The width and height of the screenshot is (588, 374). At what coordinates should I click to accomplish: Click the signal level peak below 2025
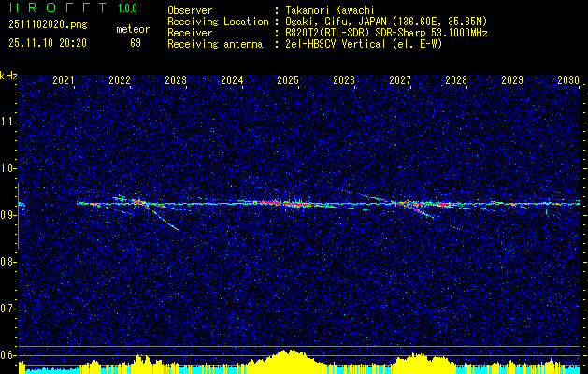(287, 360)
